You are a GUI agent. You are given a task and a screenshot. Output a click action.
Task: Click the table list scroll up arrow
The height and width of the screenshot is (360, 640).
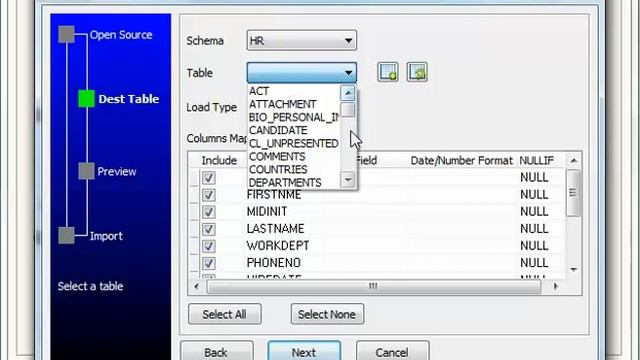pos(348,93)
